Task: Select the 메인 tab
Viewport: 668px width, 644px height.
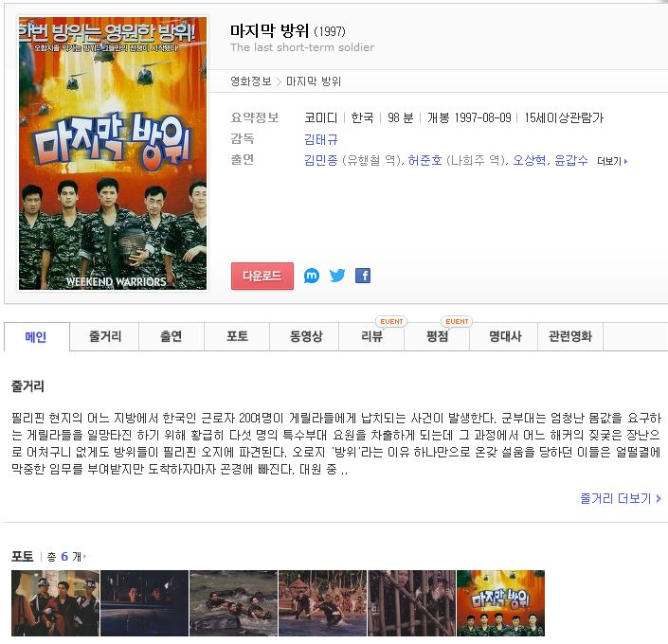Action: pos(37,336)
